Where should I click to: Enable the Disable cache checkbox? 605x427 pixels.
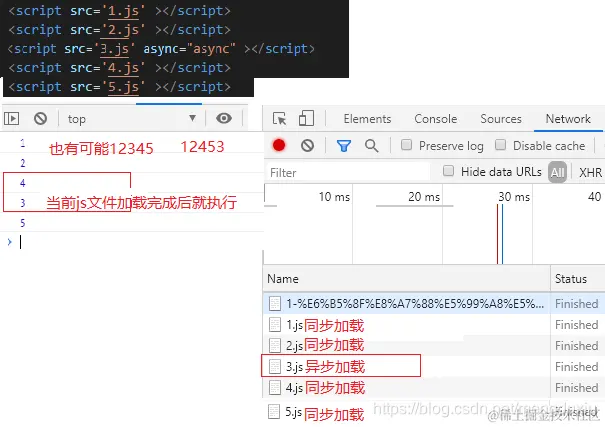click(500, 145)
